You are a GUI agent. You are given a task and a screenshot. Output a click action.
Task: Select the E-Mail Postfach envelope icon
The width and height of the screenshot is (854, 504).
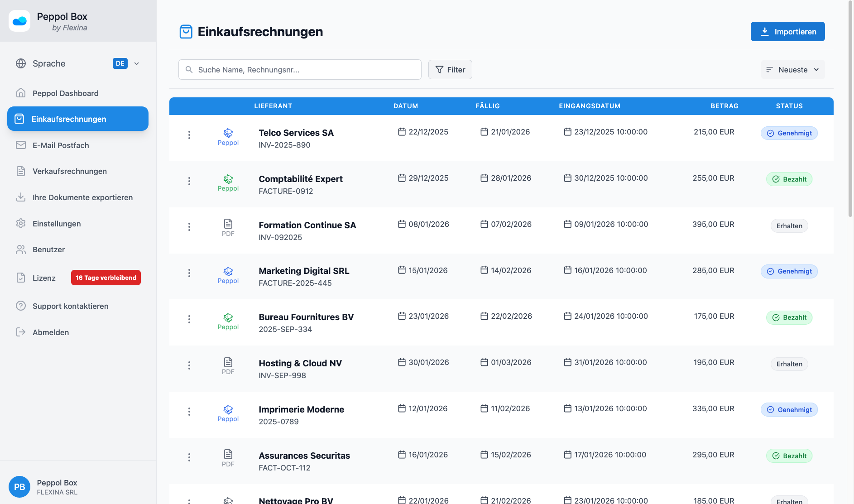[21, 145]
